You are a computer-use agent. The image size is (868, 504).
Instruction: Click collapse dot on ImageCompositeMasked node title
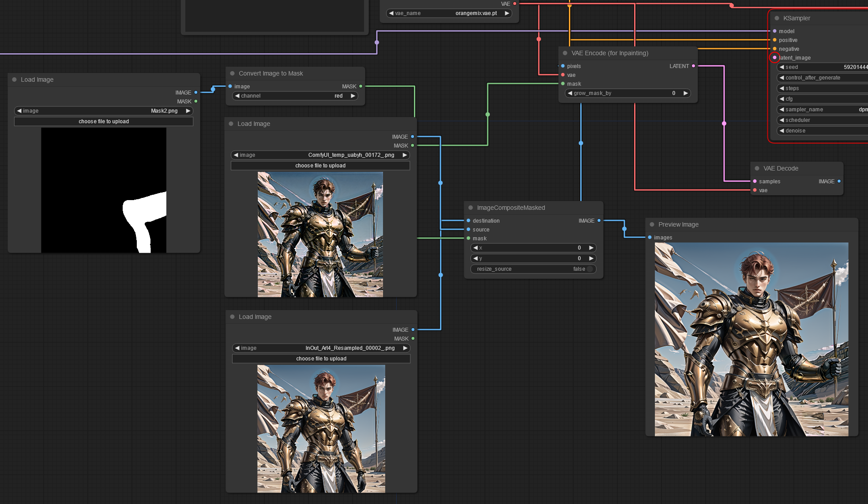point(470,208)
